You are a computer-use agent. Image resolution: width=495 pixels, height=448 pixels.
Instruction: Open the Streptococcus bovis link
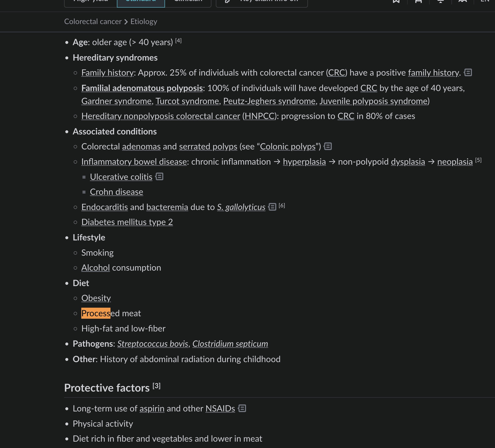coord(153,344)
